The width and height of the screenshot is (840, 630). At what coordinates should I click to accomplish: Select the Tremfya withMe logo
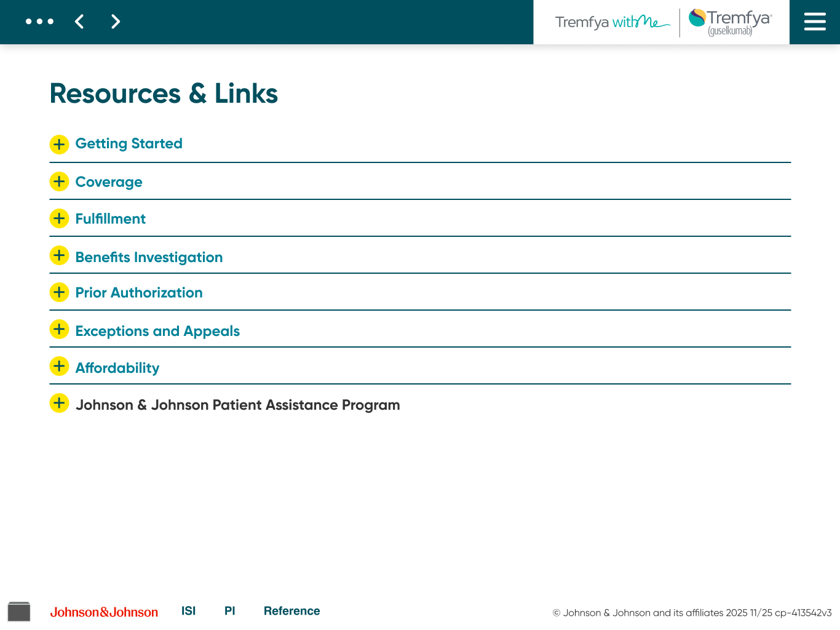click(x=611, y=22)
